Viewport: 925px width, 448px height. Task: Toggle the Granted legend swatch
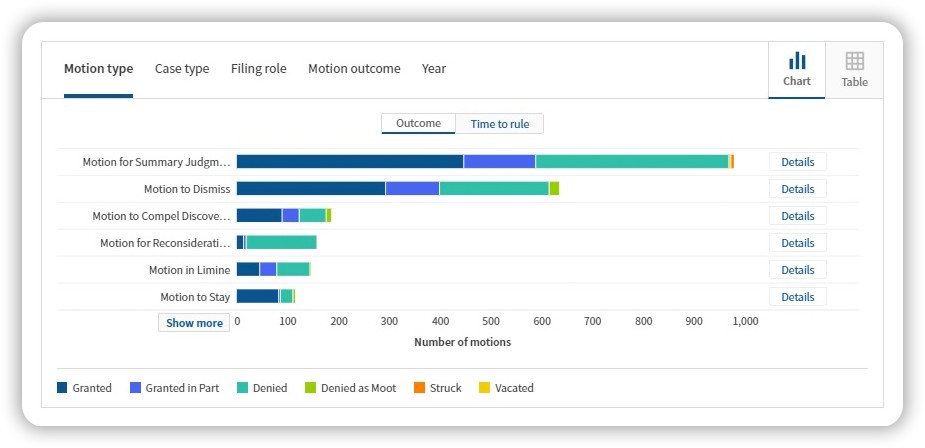pyautogui.click(x=62, y=388)
